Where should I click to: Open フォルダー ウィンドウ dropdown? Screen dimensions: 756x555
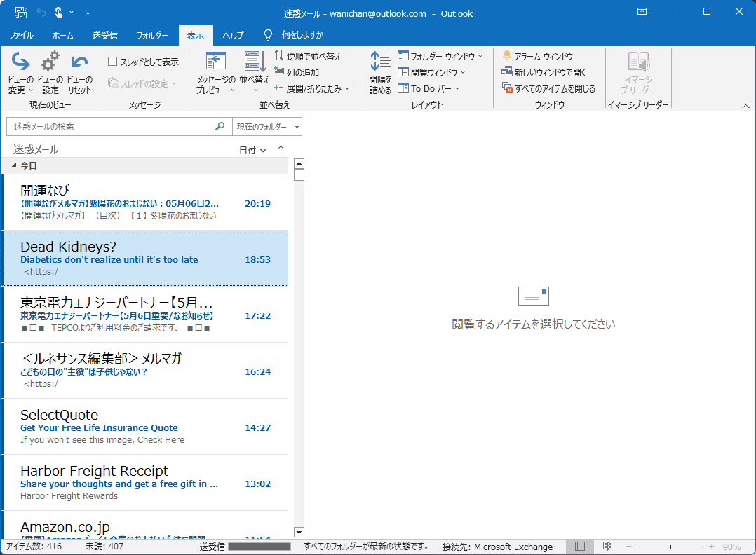pos(440,56)
